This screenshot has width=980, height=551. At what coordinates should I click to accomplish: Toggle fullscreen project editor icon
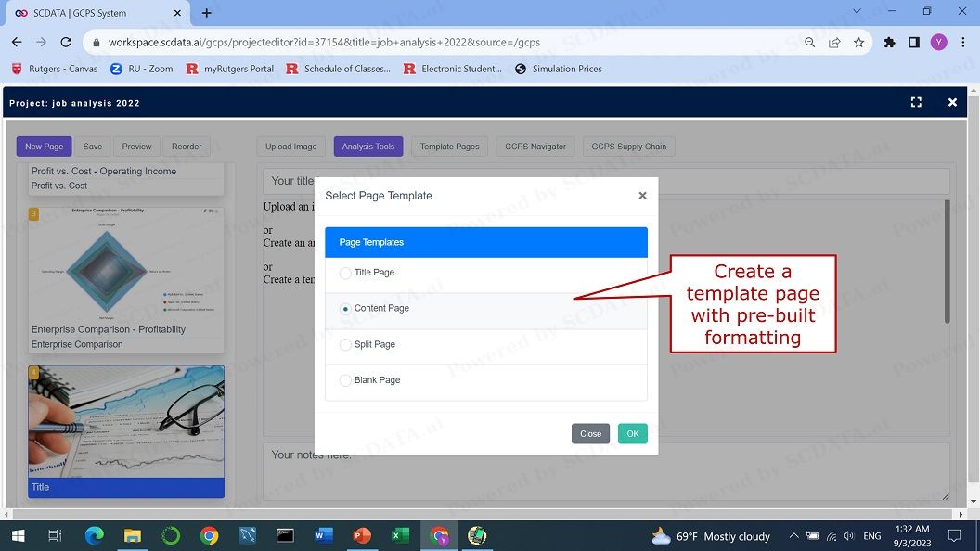(916, 103)
